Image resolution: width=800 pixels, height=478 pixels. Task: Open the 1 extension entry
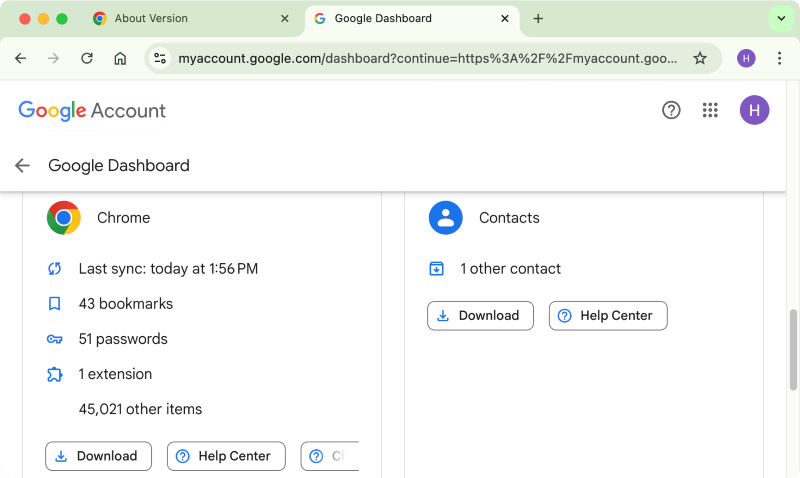point(115,374)
